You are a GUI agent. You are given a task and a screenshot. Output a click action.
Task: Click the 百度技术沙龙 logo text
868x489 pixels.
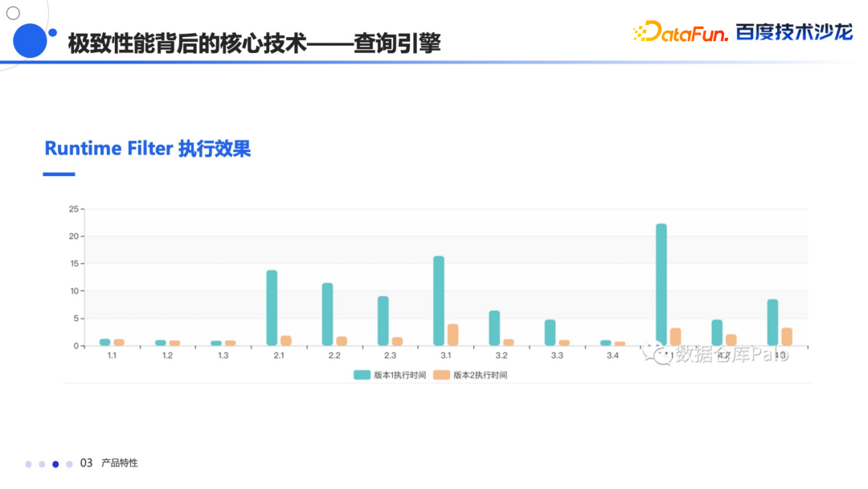coord(794,32)
